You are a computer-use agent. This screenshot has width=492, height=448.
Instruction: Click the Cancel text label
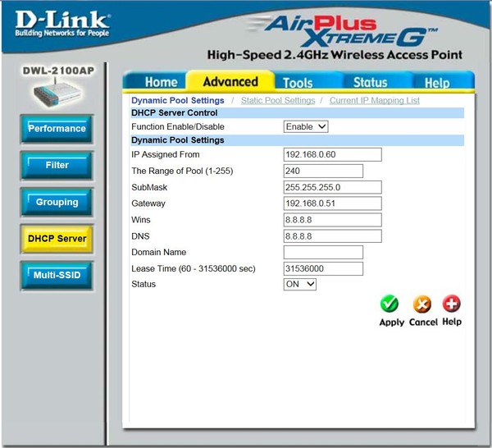423,322
